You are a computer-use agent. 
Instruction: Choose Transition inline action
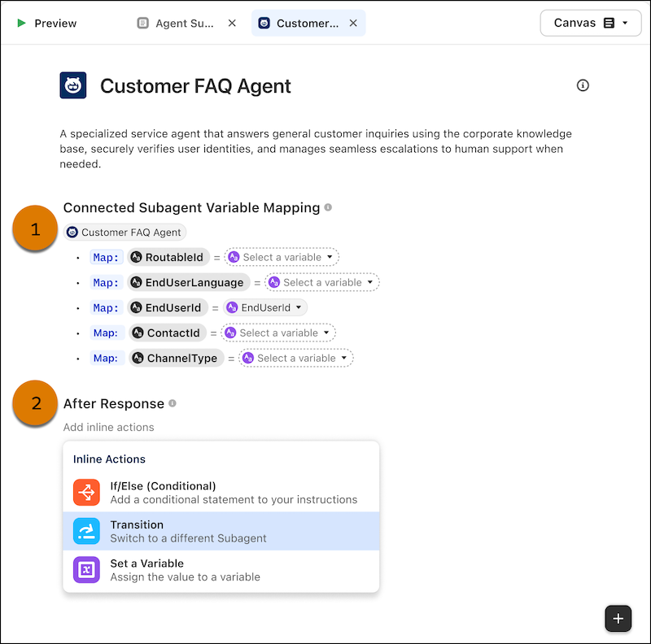point(221,531)
